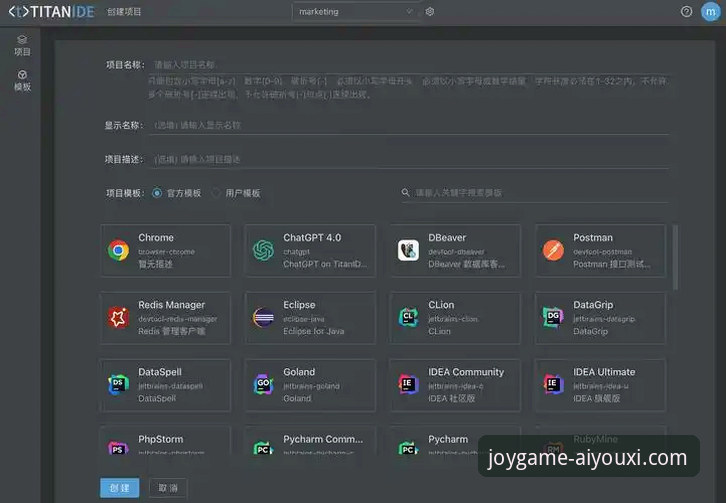Click the template list scrollbar
Viewport: 726px width, 503px height.
(676, 258)
